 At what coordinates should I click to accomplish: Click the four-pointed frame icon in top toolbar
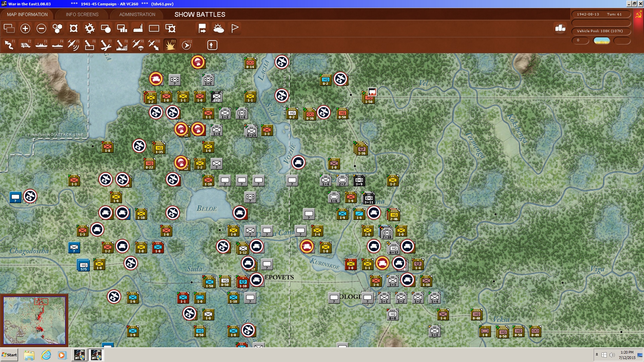[x=73, y=28]
